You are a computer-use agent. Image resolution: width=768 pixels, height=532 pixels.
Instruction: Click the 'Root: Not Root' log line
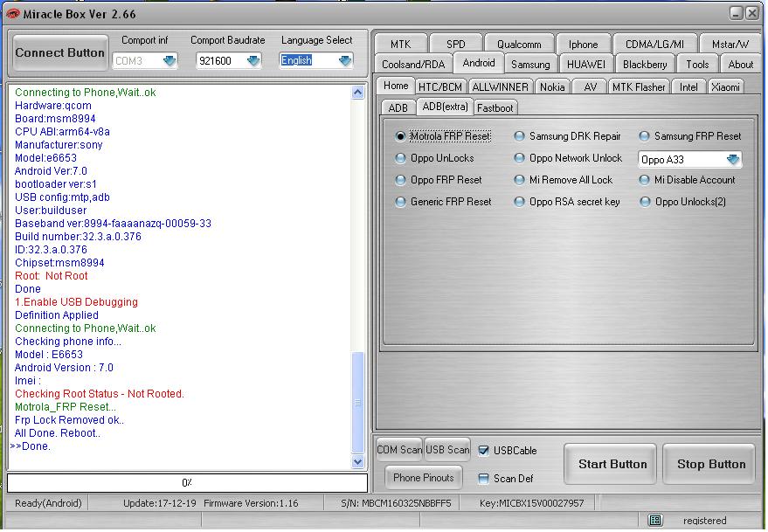[x=51, y=276]
